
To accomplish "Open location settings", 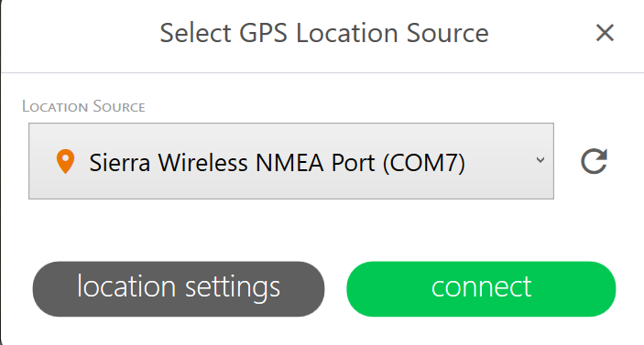I will coord(179,289).
